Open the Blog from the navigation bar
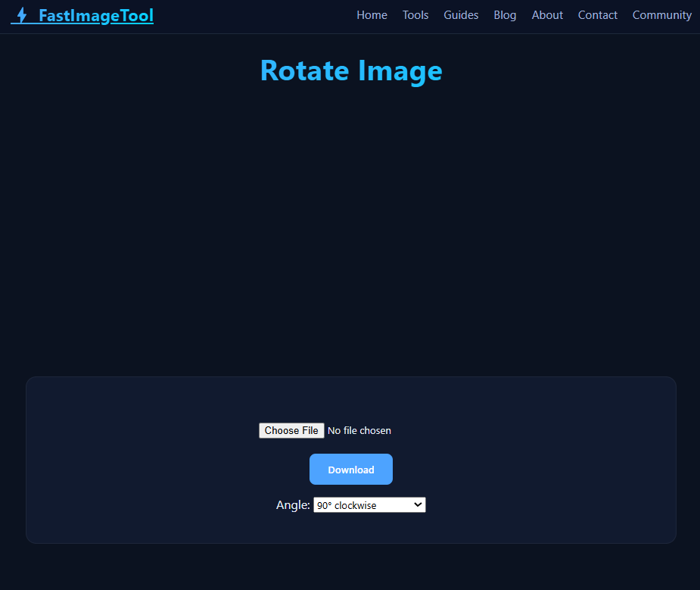This screenshot has width=700, height=590. (x=505, y=15)
